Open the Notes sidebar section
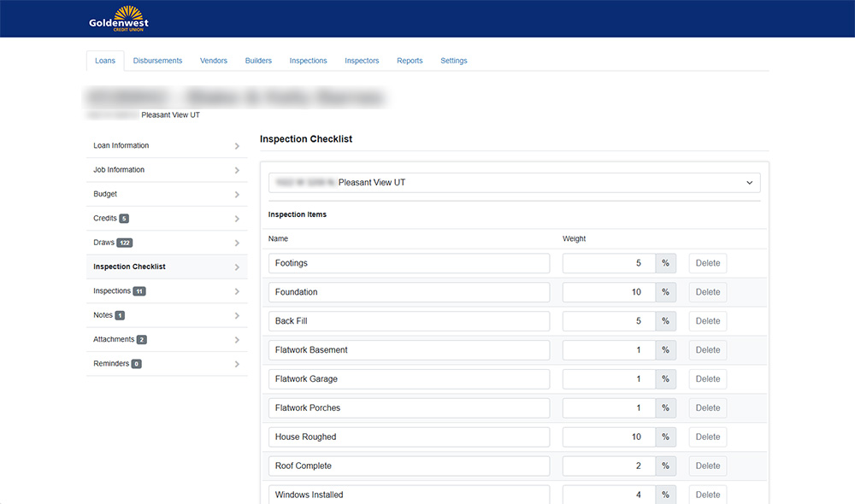The image size is (855, 504). pos(103,315)
